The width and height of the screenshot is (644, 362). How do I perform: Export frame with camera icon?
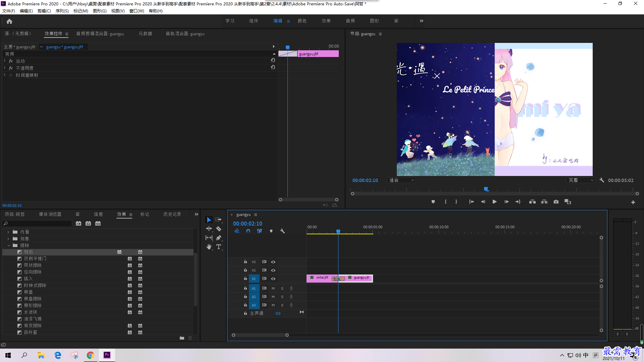[556, 202]
